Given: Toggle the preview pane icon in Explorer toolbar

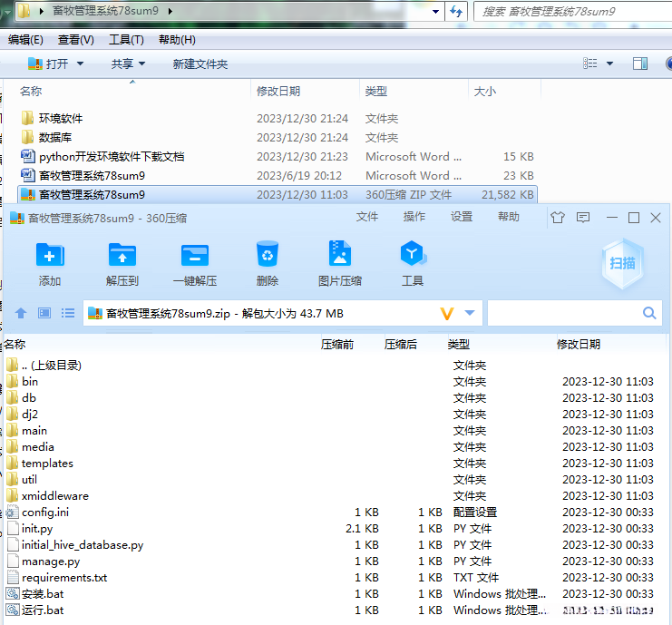Looking at the screenshot, I should [640, 63].
